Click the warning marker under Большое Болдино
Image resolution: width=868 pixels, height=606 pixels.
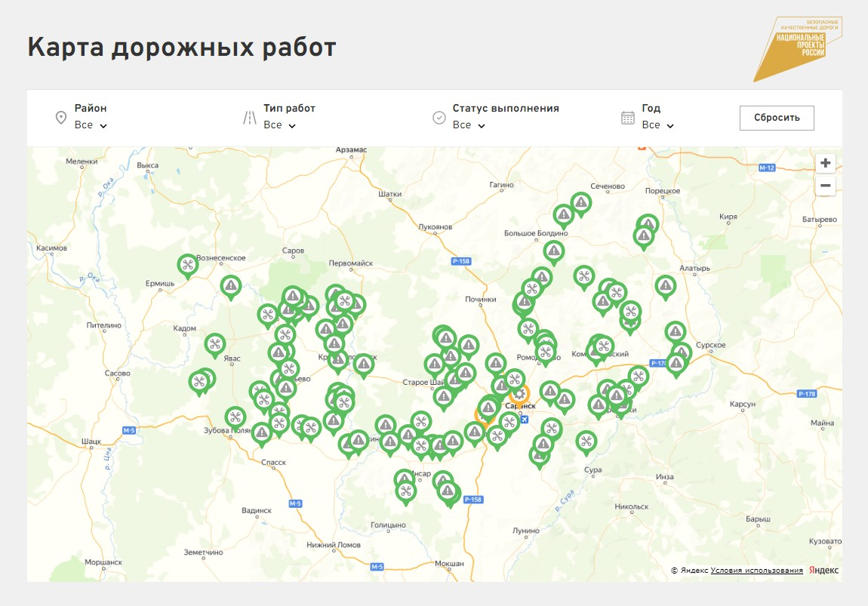(553, 251)
